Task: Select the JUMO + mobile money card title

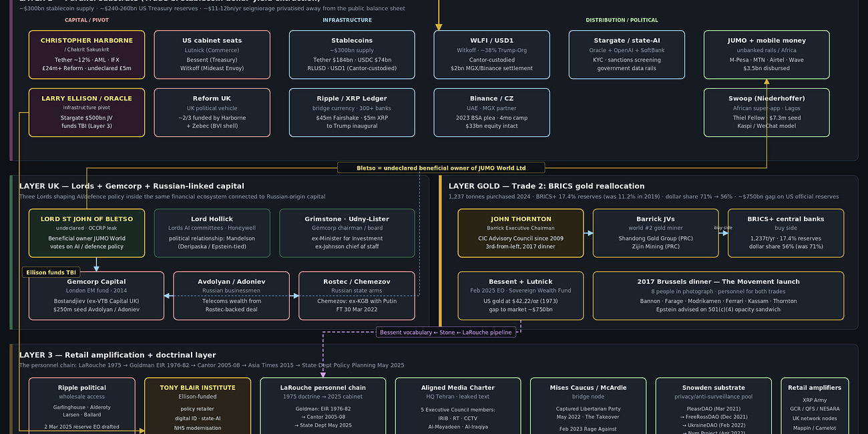Action: click(x=767, y=41)
